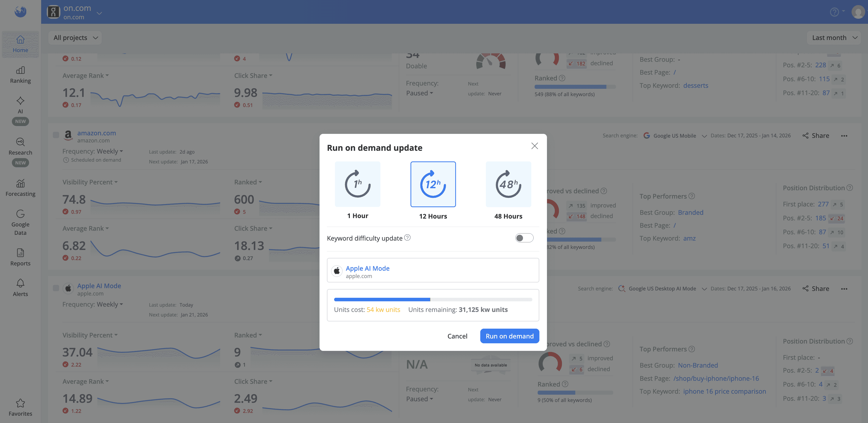
Task: Click the kw units usage progress bar
Action: (x=433, y=300)
